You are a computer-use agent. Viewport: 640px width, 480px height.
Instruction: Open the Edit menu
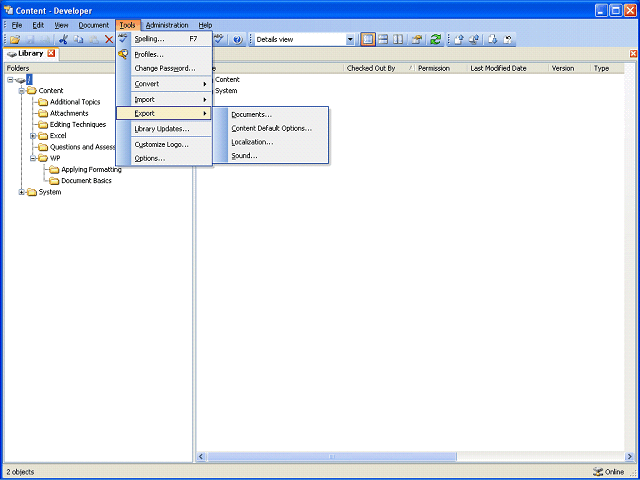[x=38, y=25]
